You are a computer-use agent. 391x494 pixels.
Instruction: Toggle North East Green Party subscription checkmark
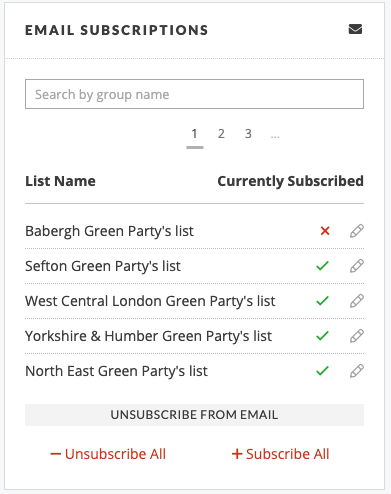[322, 371]
